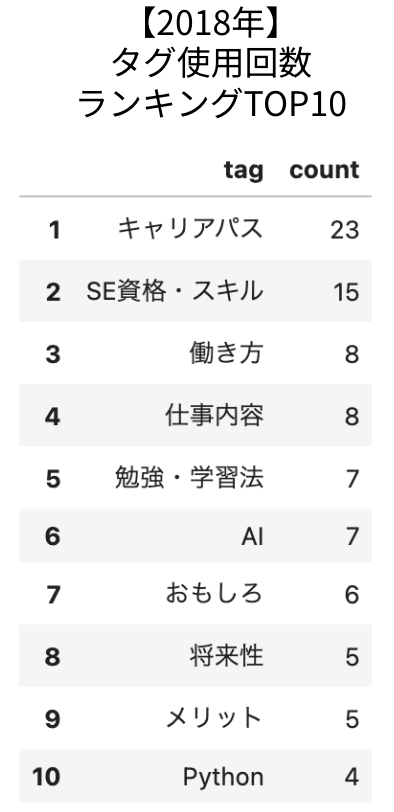
Task: Click count value 15
Action: (x=346, y=292)
